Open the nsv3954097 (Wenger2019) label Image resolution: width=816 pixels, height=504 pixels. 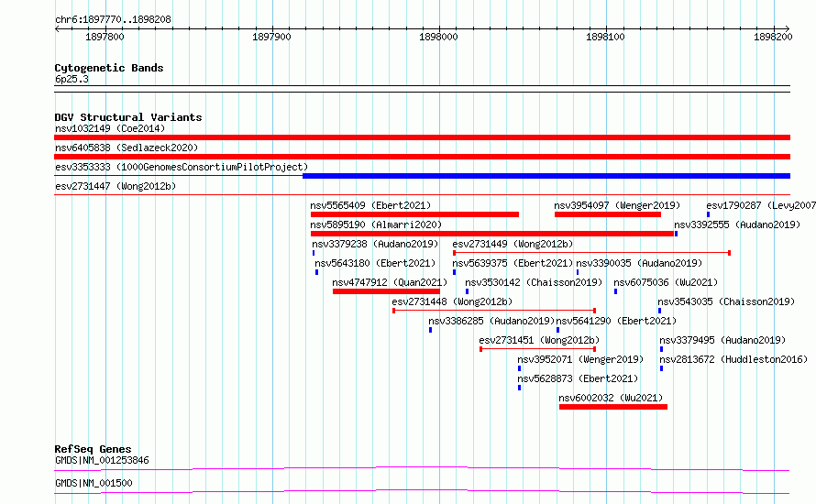617,205
